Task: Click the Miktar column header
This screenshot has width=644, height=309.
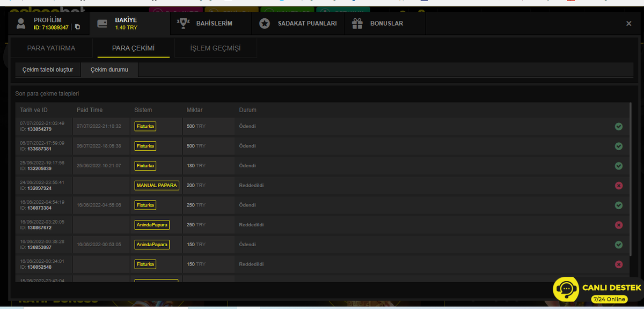Action: coord(194,110)
